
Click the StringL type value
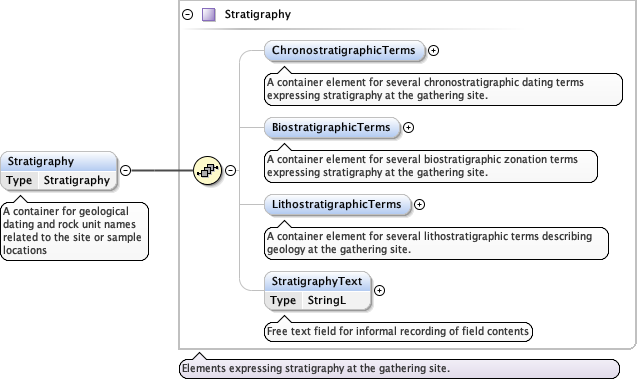[327, 300]
